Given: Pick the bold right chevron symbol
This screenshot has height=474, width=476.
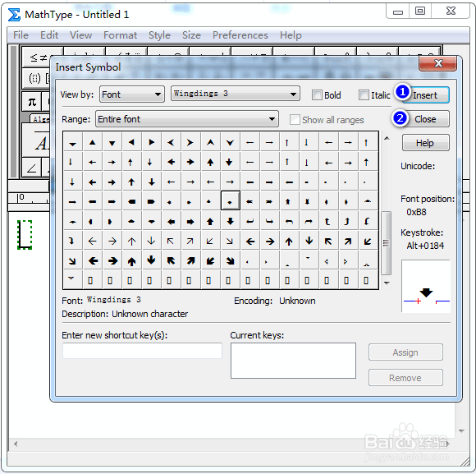Looking at the screenshot, I should point(190,142).
